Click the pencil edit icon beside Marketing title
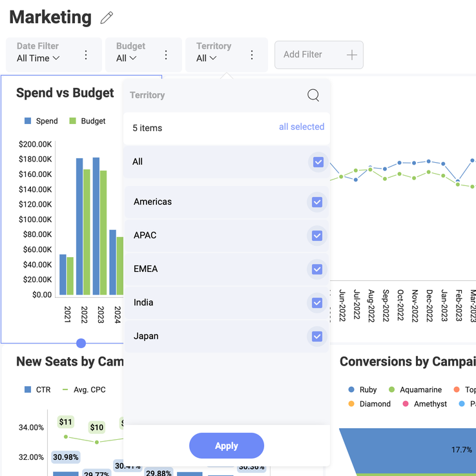The image size is (476, 476). [107, 17]
